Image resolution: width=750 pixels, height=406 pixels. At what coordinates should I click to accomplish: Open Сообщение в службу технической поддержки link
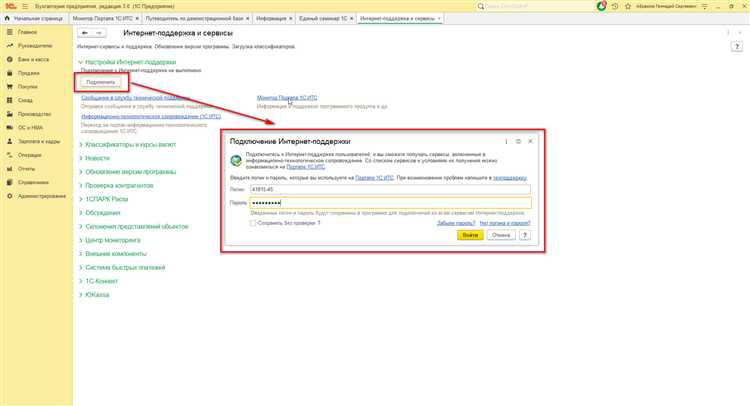point(135,98)
